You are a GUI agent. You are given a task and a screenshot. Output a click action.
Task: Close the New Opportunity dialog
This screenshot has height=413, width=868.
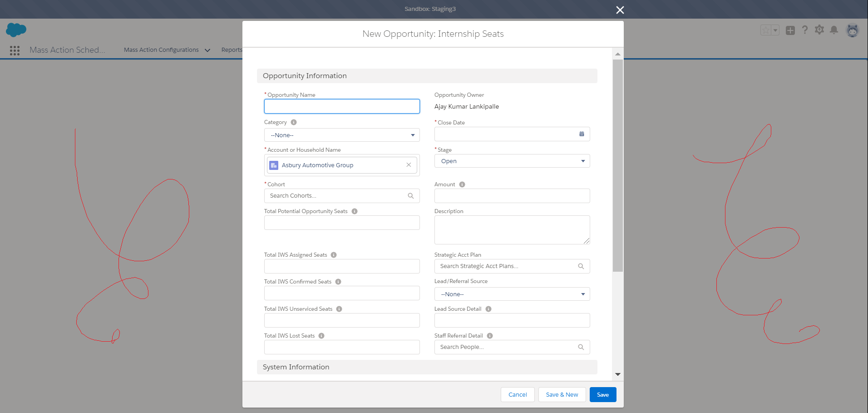(620, 10)
